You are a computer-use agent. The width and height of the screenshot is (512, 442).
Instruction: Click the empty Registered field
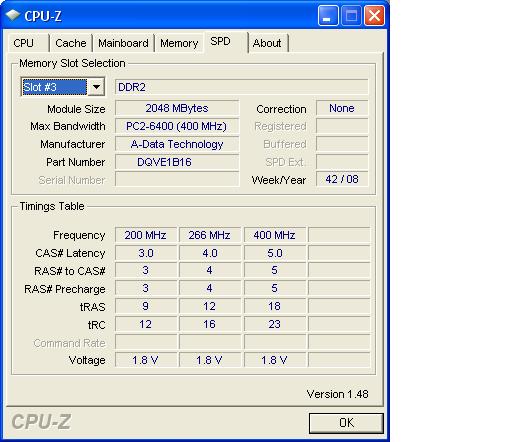coord(342,126)
